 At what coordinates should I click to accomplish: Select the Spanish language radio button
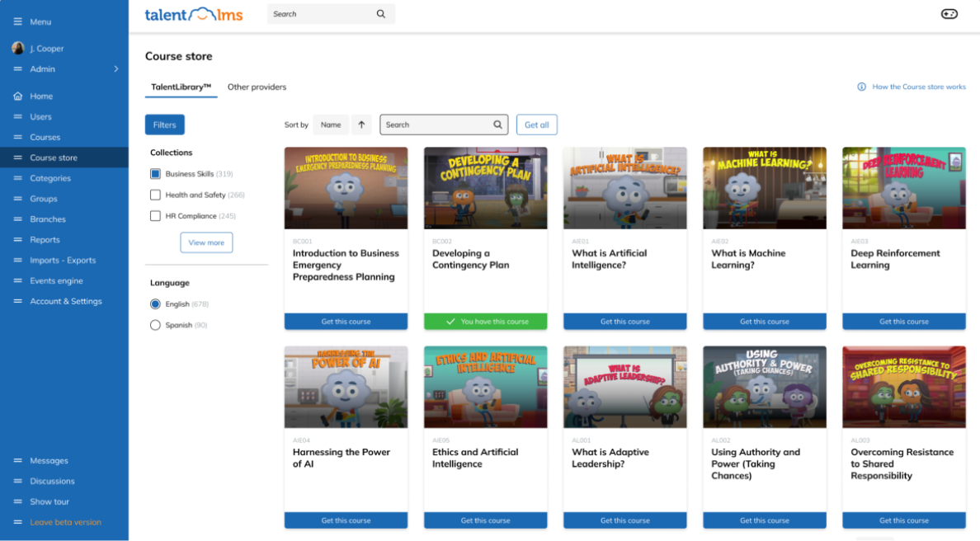pyautogui.click(x=155, y=325)
